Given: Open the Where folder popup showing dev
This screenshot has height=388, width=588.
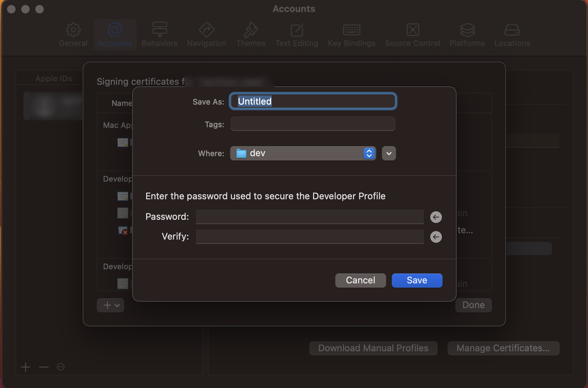Looking at the screenshot, I should [303, 153].
